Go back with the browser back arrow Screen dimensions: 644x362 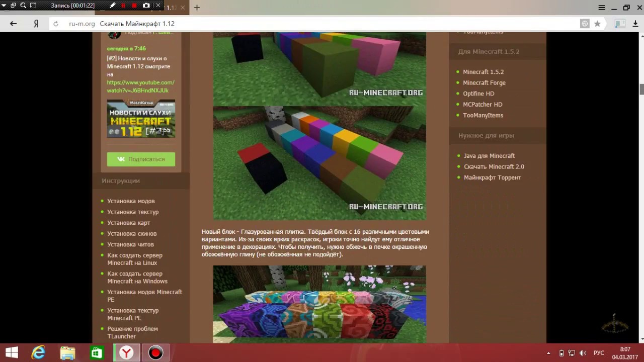point(14,24)
